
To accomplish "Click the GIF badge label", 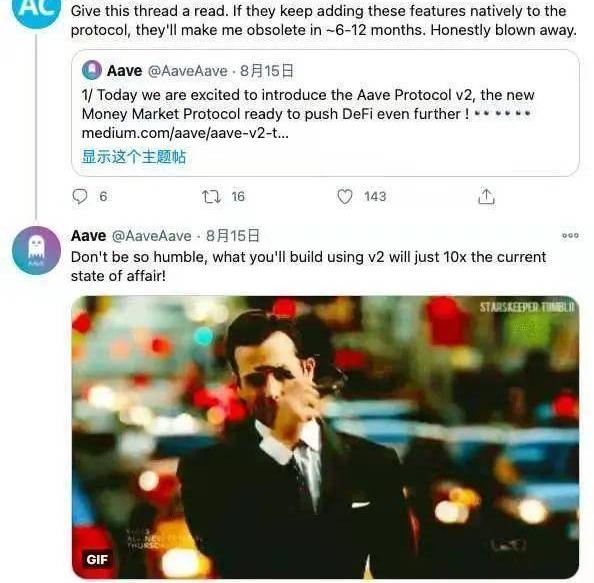I will click(97, 560).
